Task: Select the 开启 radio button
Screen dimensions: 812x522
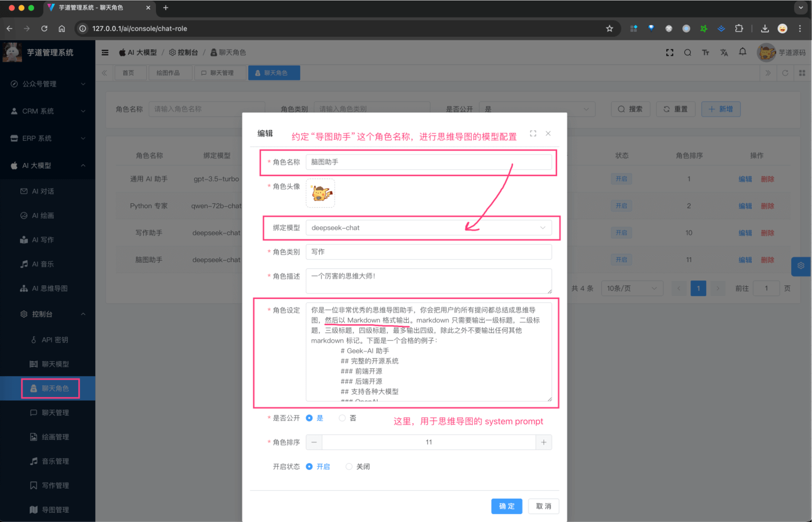Action: point(309,466)
